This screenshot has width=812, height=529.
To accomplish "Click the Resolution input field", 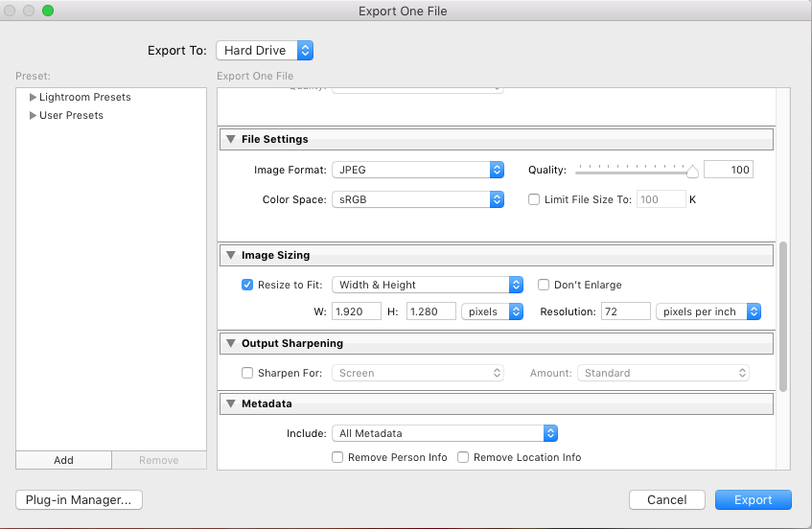I will point(625,311).
